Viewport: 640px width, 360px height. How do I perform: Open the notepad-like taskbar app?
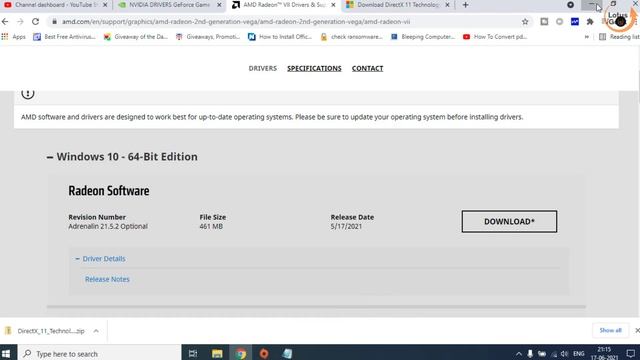pos(287,353)
